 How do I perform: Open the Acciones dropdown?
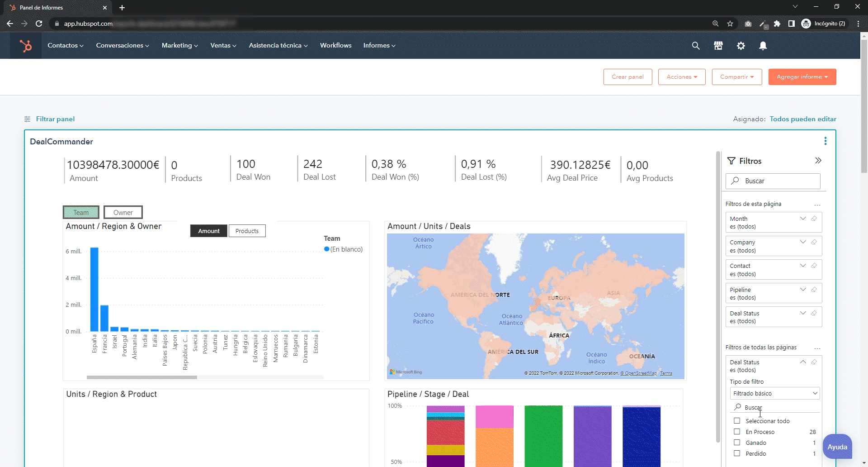(x=682, y=77)
